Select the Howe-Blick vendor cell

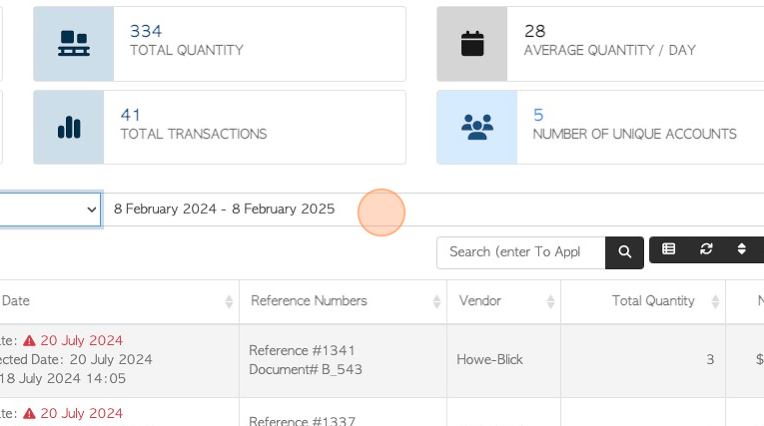488,359
